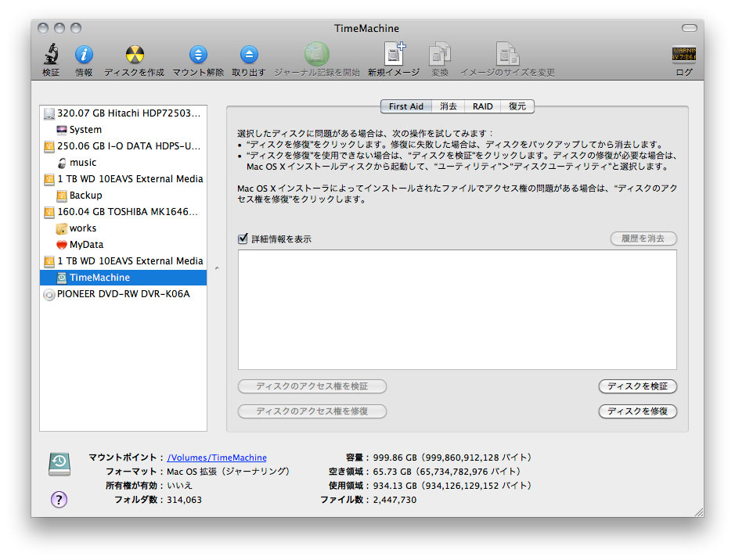735x560 pixels.
Task: Click the ディスクを検証 button
Action: [637, 386]
